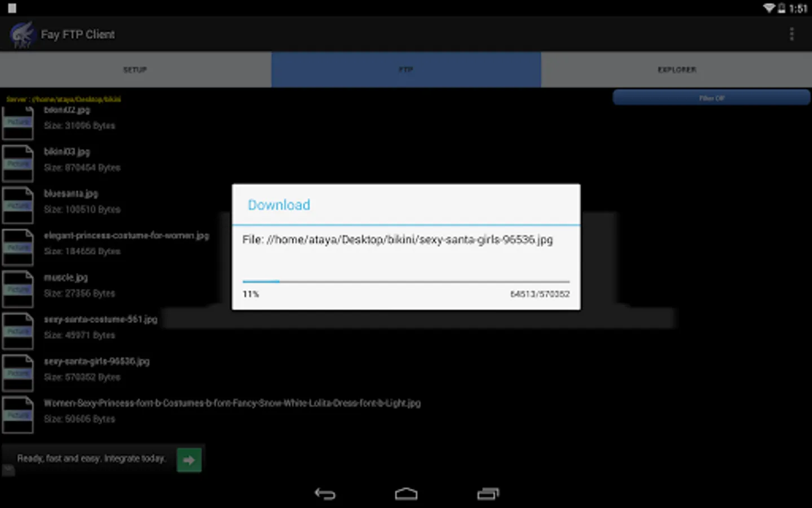Viewport: 812px width, 508px height.
Task: Tap the Wi-Fi status icon
Action: click(x=769, y=8)
